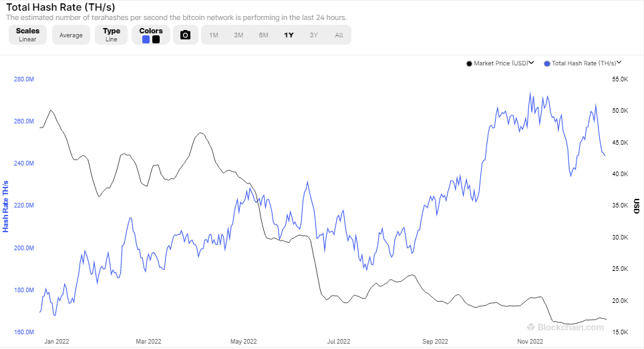644x349 pixels.
Task: Expand the Market Price (USD) dropdown arrow
Action: (531, 63)
